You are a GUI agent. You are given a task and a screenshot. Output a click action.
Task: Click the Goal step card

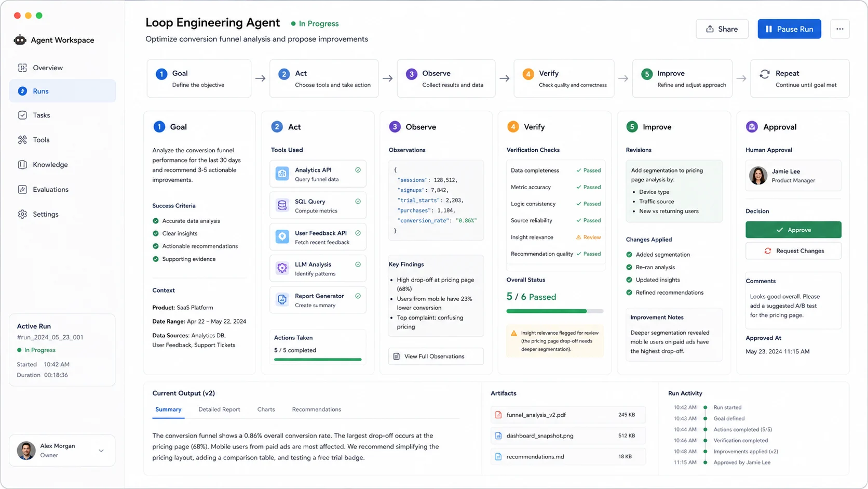[199, 78]
